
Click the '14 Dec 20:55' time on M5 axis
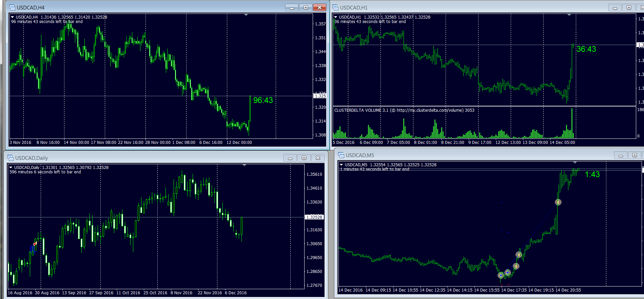[x=568, y=290]
